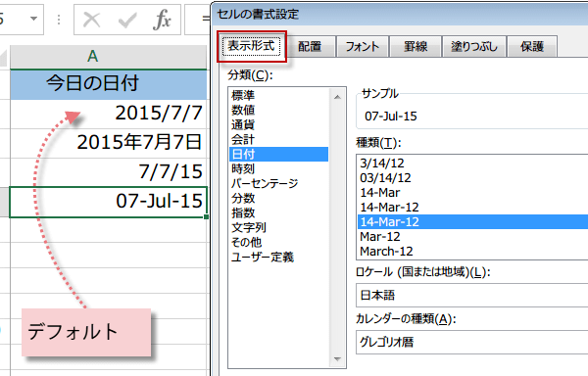The image size is (588, 376).
Task: Select 標準 in the category list
Action: pos(278,95)
